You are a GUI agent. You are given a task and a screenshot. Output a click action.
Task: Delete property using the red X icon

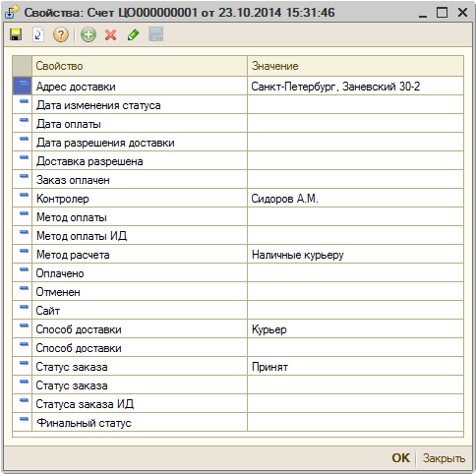(111, 34)
